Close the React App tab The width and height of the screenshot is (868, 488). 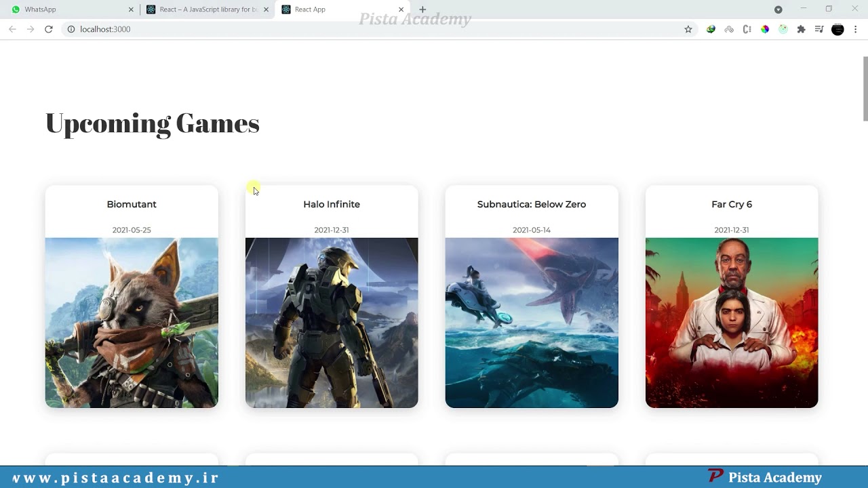coord(401,9)
